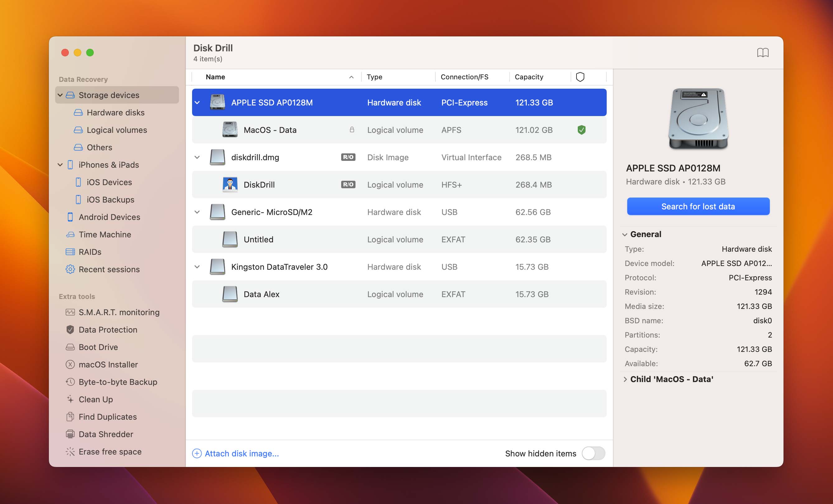Expand the APPLE SSD AP0128M disclosure
This screenshot has width=833, height=504.
(x=197, y=102)
